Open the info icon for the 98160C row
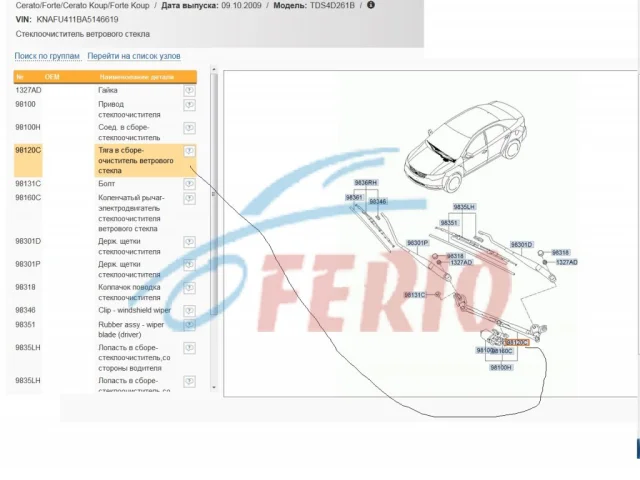The image size is (640, 480). click(189, 198)
